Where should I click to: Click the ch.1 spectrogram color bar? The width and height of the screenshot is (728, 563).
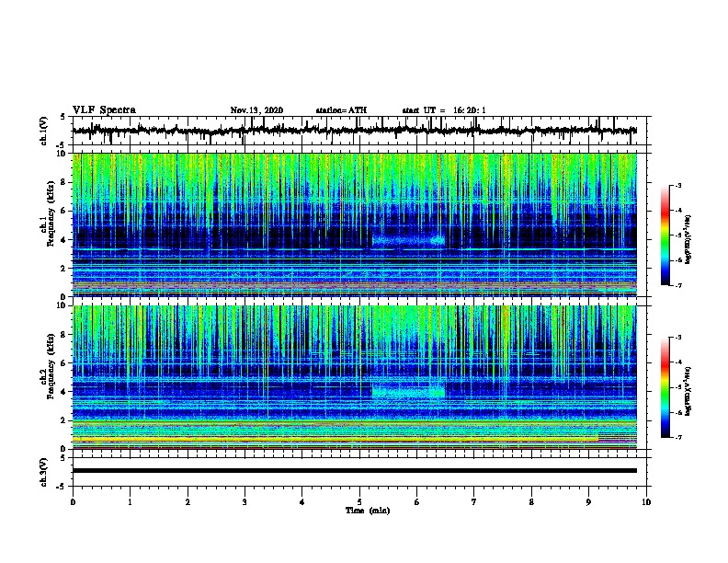click(665, 236)
